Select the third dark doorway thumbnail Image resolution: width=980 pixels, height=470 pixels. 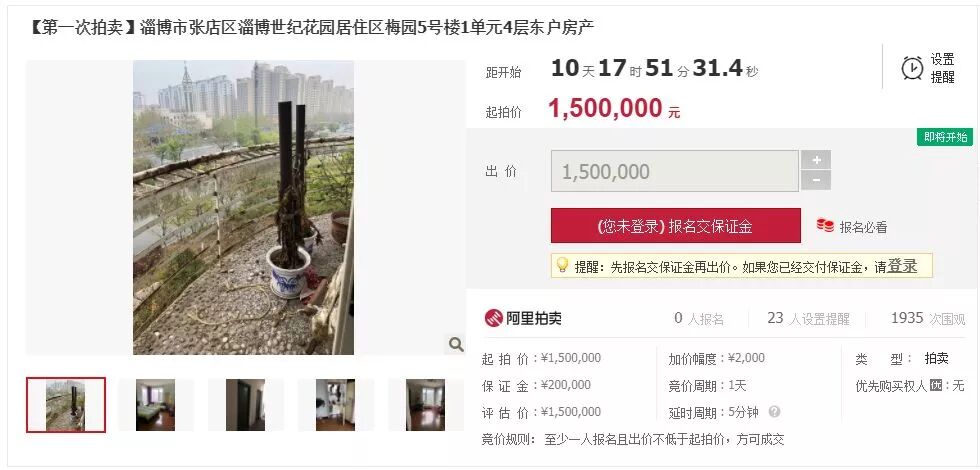click(246, 405)
